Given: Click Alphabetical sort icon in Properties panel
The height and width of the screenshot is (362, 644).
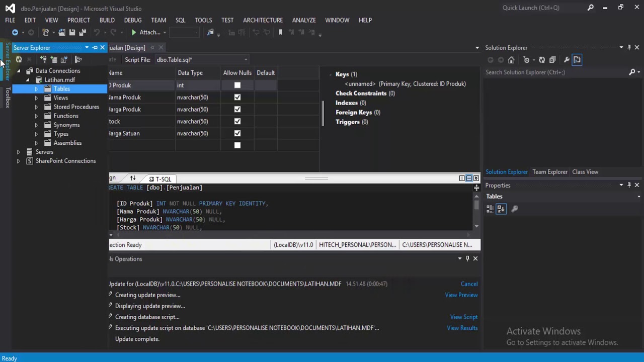Looking at the screenshot, I should pyautogui.click(x=501, y=209).
